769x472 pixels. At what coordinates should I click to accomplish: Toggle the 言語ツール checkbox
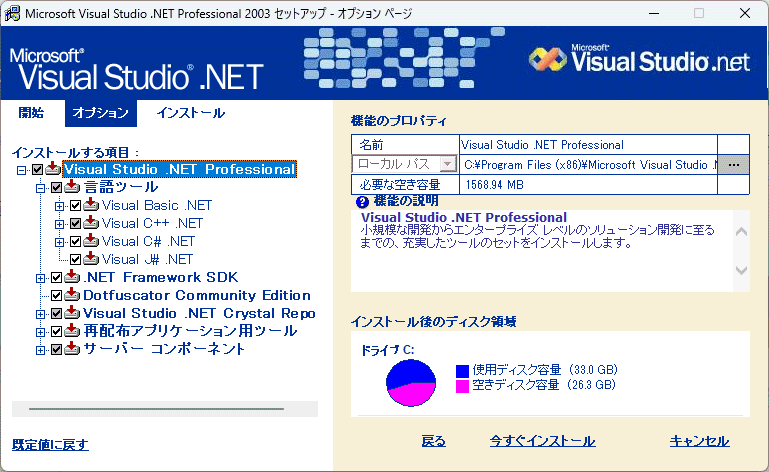point(56,188)
